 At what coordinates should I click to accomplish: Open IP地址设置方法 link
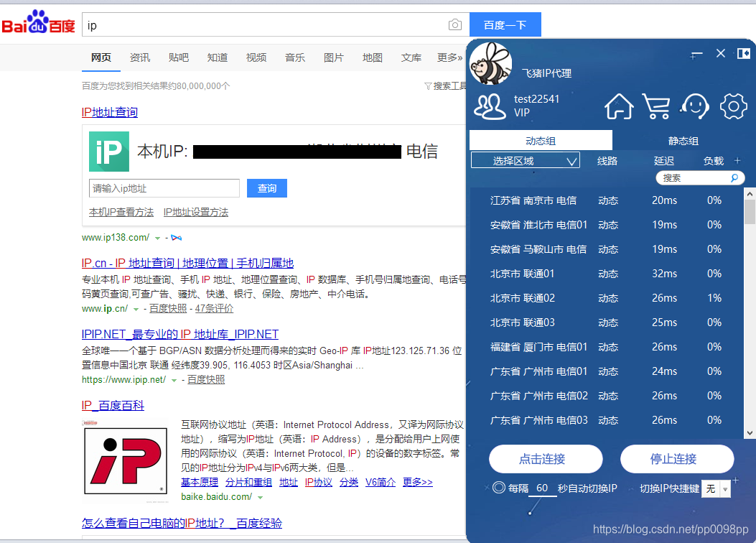click(x=196, y=212)
